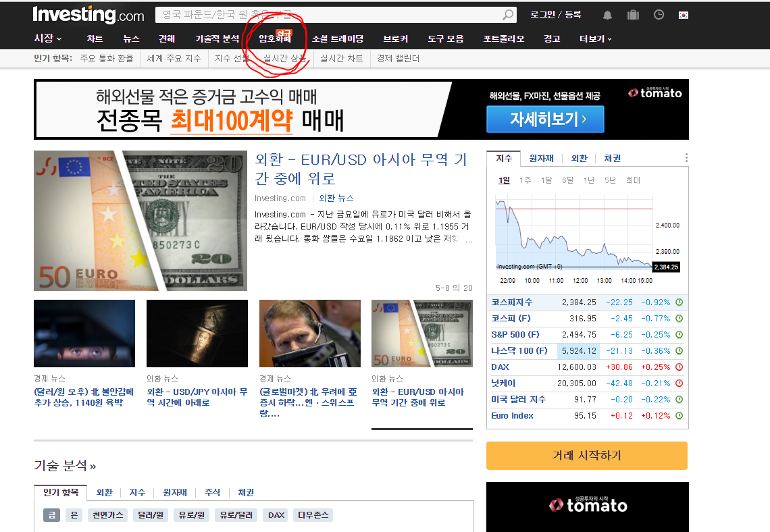
Task: Select the 다우존스 instrument chip
Action: (x=313, y=515)
